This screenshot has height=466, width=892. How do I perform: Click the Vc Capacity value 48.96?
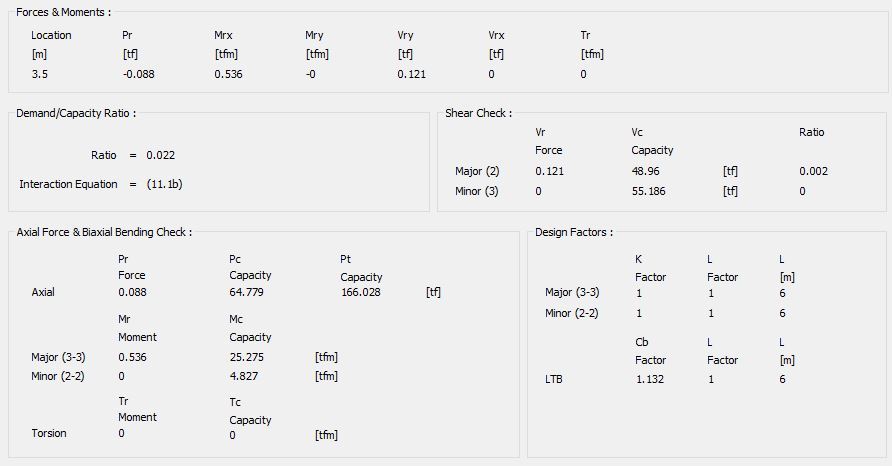[645, 171]
